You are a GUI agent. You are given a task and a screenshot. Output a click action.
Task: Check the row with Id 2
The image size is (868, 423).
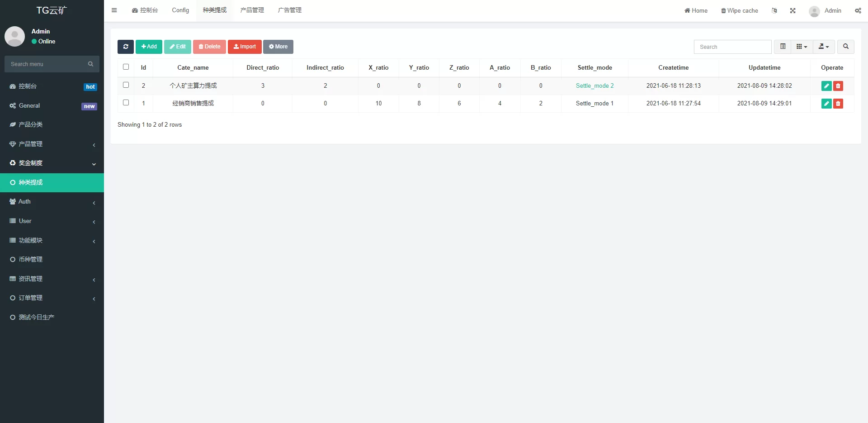(x=126, y=85)
